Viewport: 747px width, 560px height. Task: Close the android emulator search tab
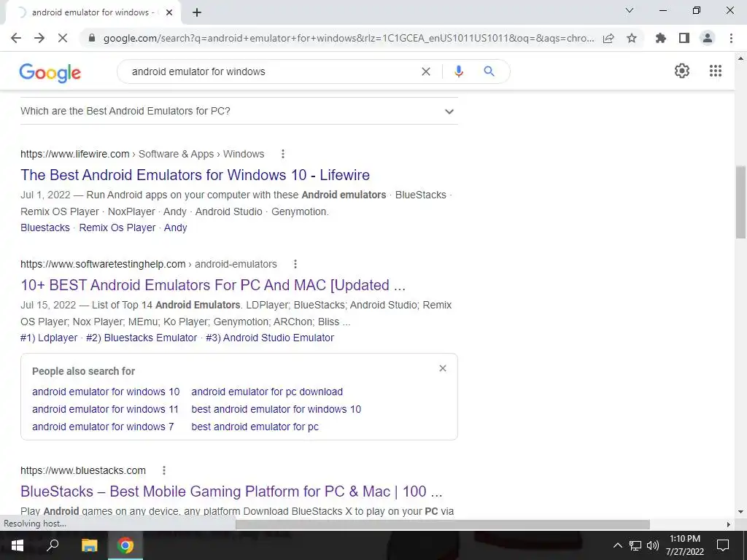[169, 13]
